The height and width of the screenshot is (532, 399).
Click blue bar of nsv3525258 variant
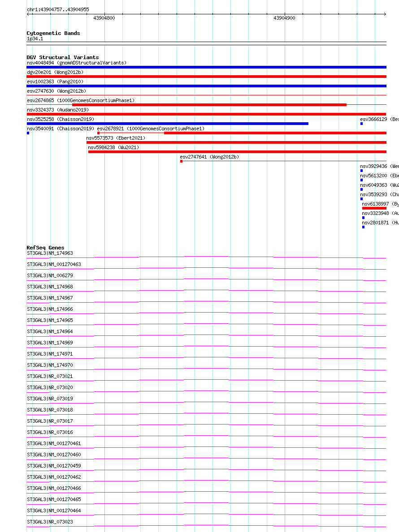[x=167, y=124]
